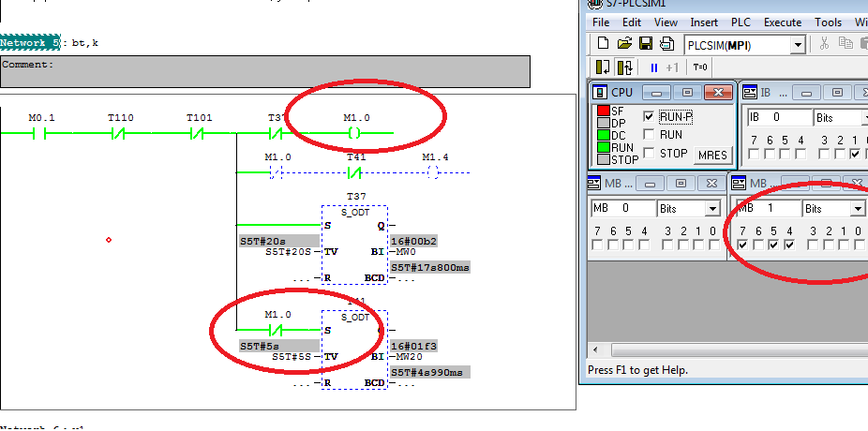This screenshot has width=868, height=431.
Task: Click the Network 5 title label
Action: (x=30, y=42)
